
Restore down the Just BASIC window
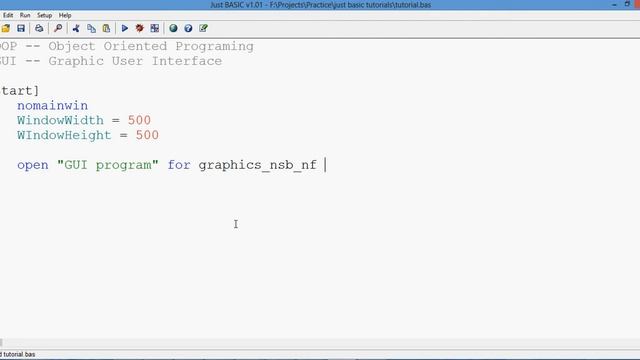coord(627,4)
